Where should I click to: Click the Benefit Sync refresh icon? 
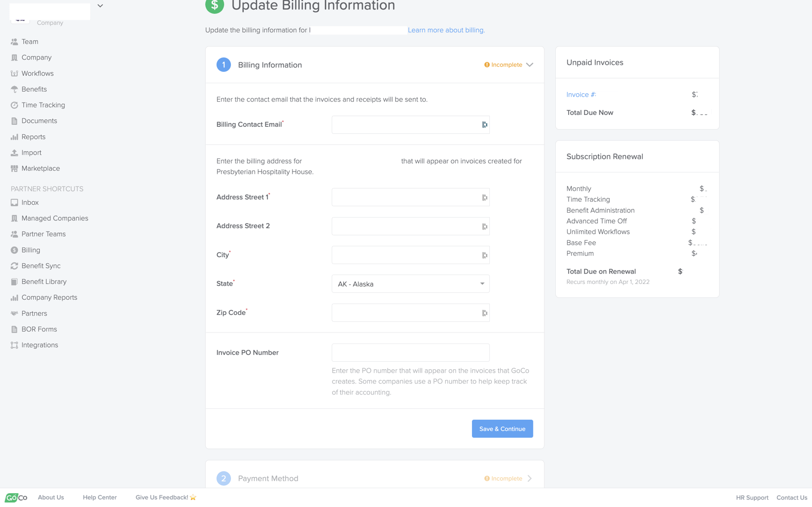pyautogui.click(x=14, y=266)
